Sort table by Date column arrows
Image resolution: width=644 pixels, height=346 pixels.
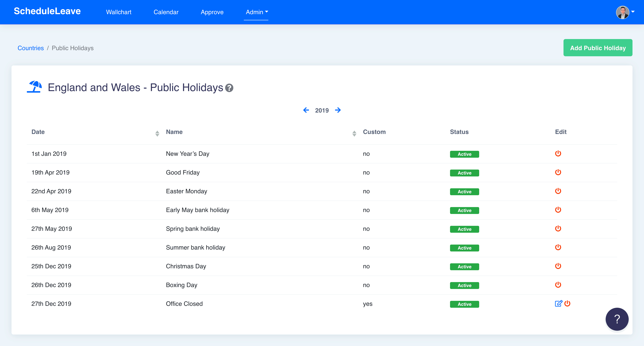157,133
